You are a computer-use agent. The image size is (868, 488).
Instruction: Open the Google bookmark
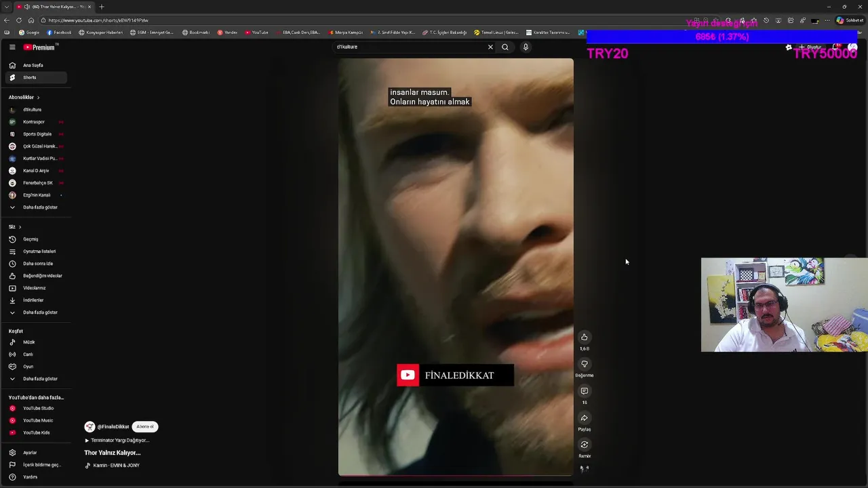29,33
